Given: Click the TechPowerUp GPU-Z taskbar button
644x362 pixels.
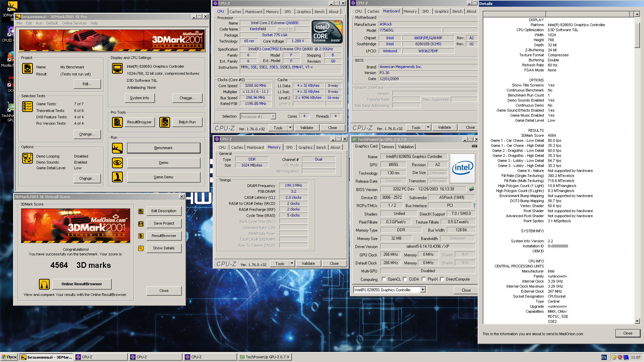Looking at the screenshot, I should click(265, 357).
